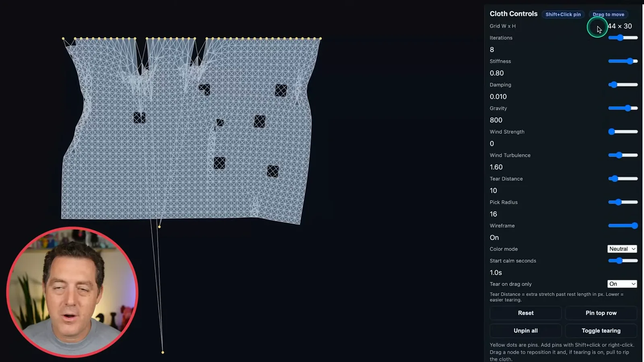
Task: Toggle the Wireframe slider
Action: (623, 226)
